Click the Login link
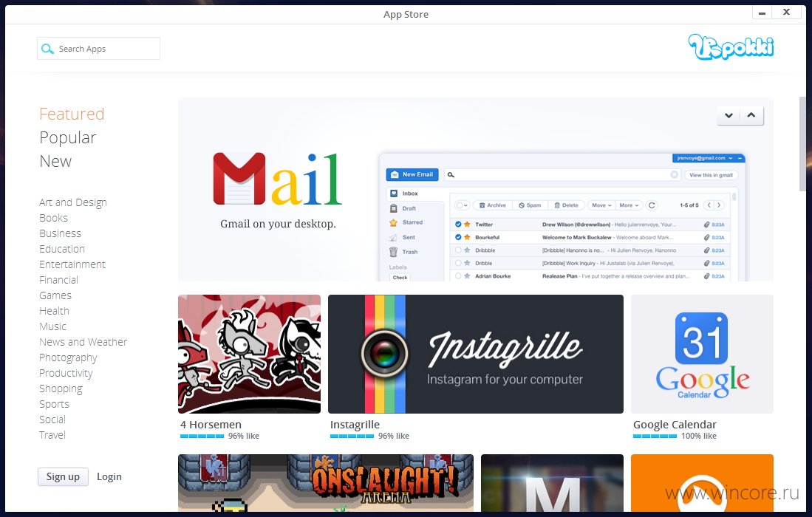Image resolution: width=812 pixels, height=517 pixels. (109, 476)
